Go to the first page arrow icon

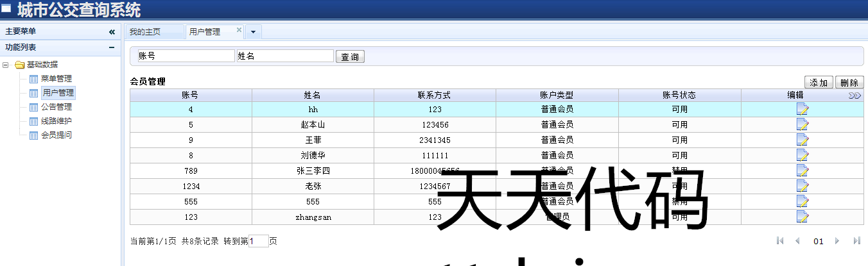pyautogui.click(x=780, y=241)
